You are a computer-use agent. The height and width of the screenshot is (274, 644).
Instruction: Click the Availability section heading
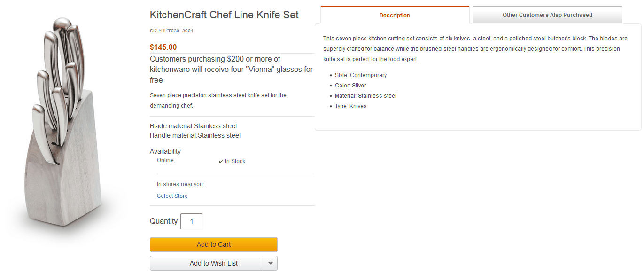tap(165, 151)
